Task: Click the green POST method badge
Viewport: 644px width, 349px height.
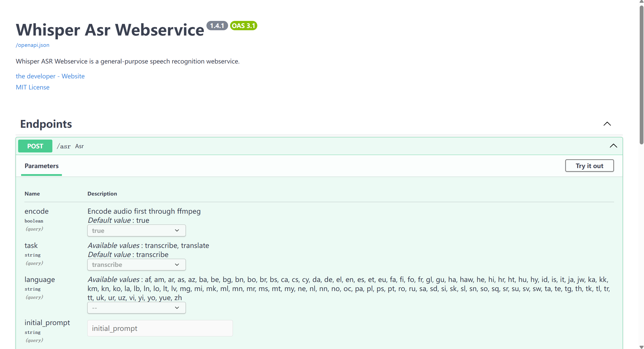Action: coord(35,146)
